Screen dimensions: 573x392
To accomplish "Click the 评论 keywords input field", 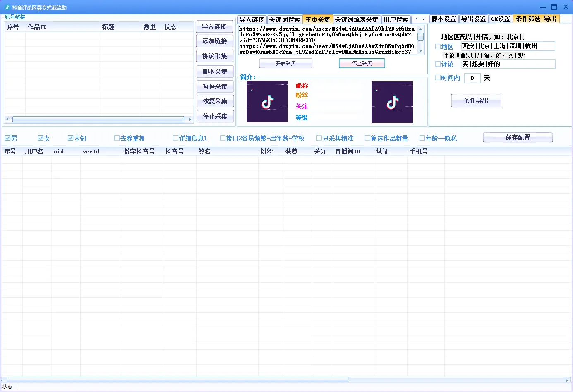I will click(508, 64).
